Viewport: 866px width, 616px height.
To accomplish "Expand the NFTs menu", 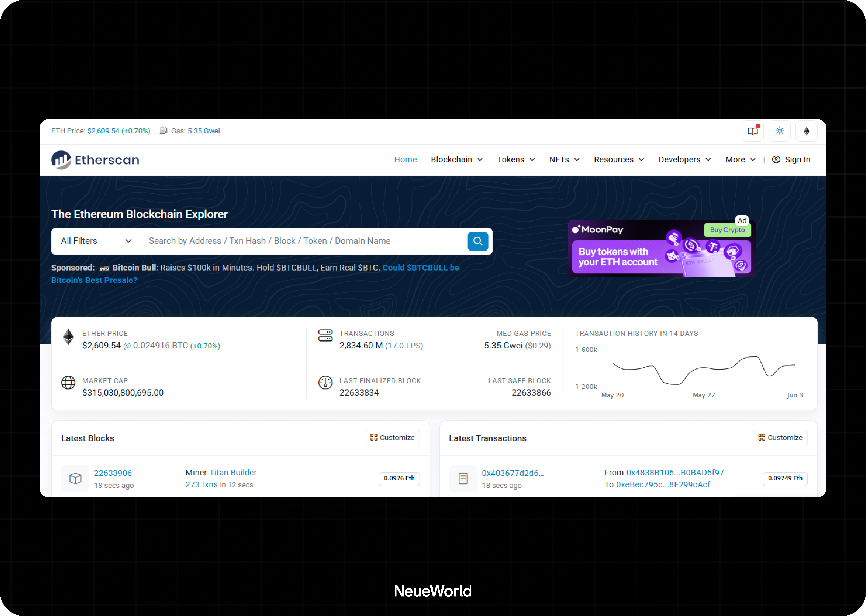I will 565,160.
